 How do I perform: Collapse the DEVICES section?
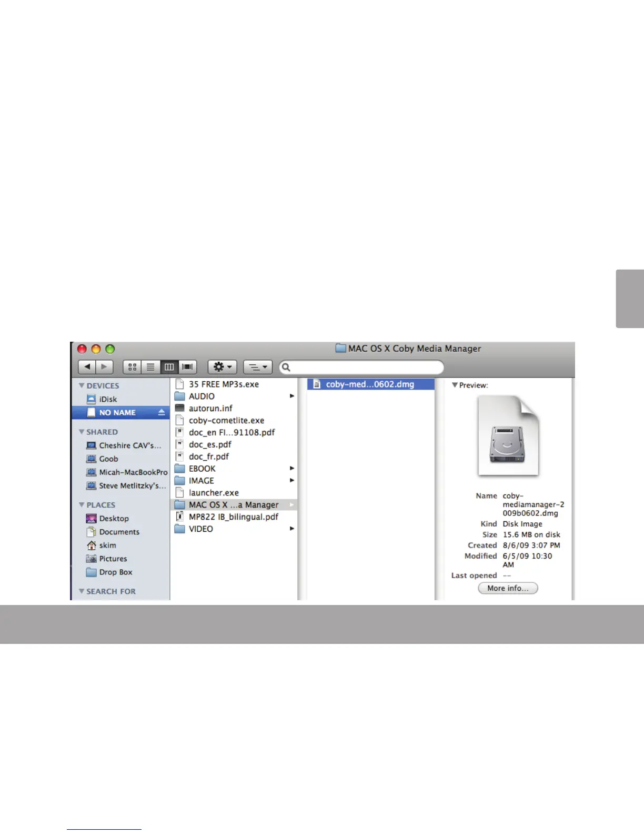click(82, 385)
